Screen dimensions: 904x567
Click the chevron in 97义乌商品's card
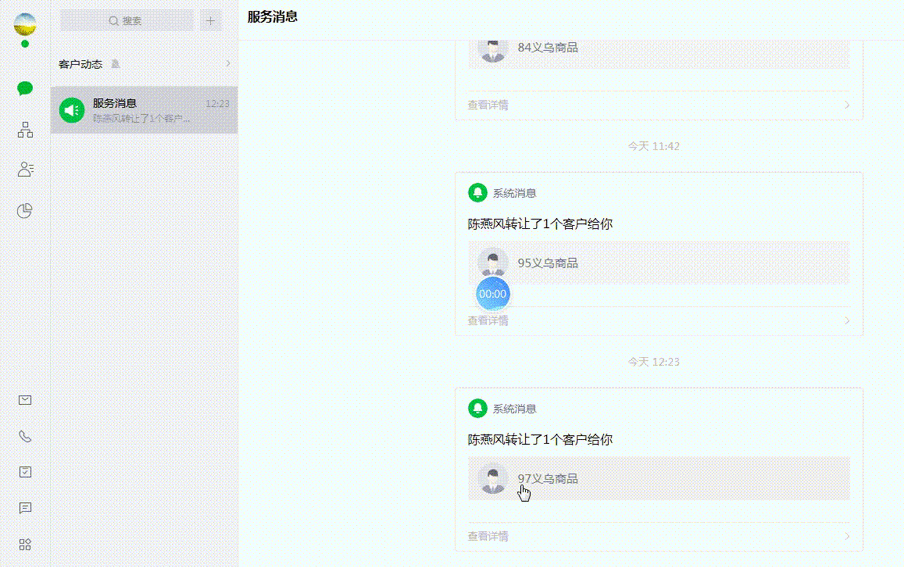pos(847,536)
